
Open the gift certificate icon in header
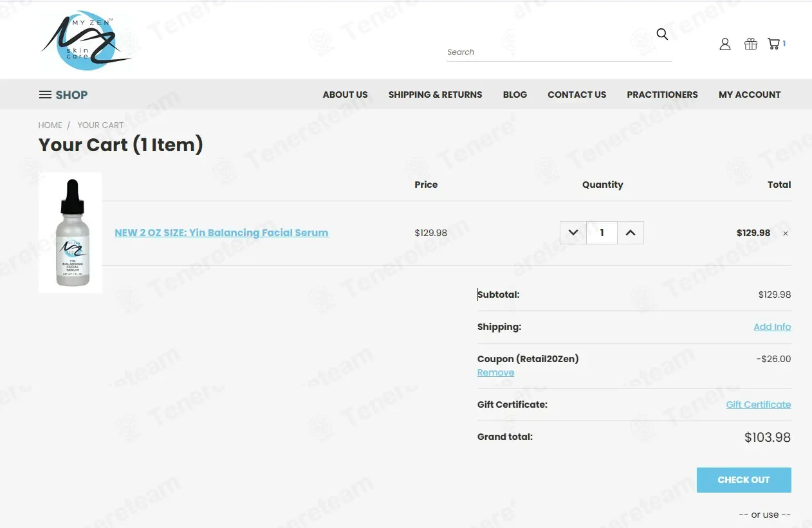(x=751, y=44)
